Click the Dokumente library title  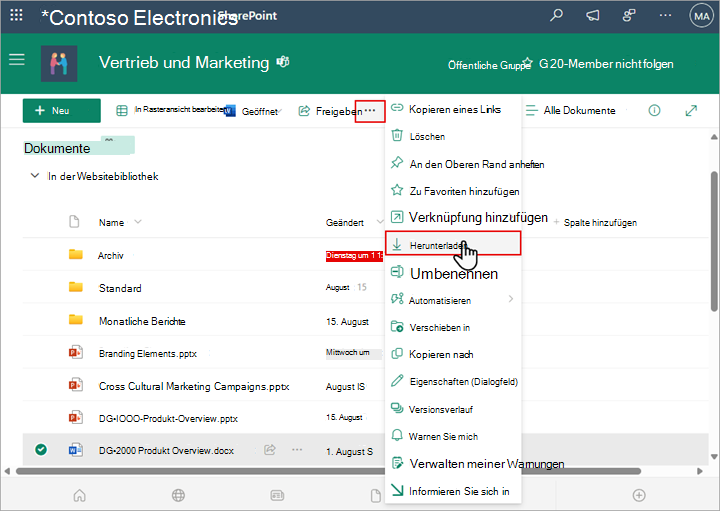(57, 148)
